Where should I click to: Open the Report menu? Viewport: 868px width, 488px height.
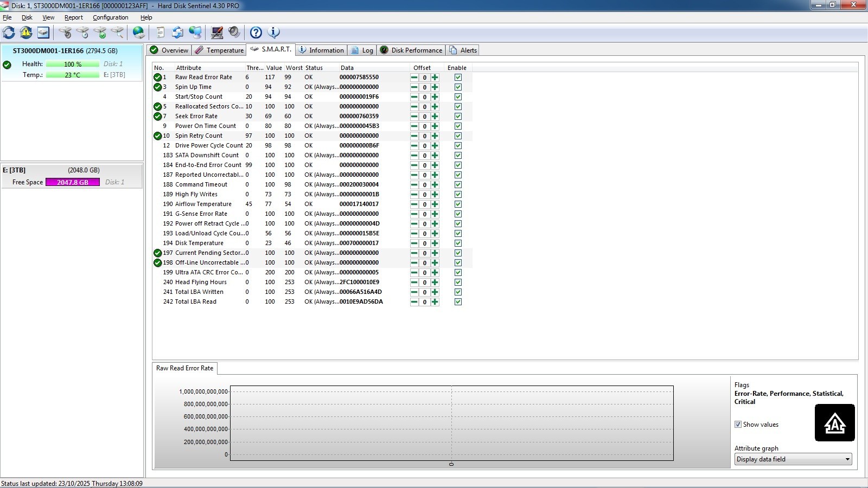coord(74,17)
